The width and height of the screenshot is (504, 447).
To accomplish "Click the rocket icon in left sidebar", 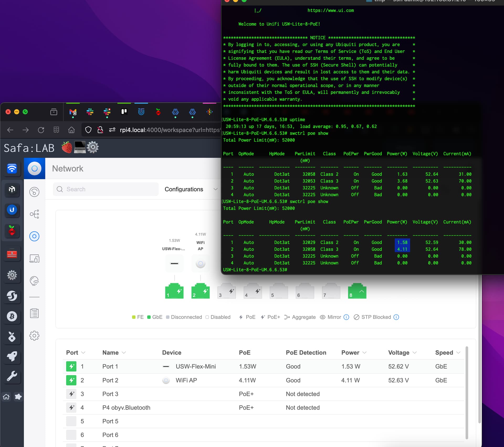I will pos(12,356).
